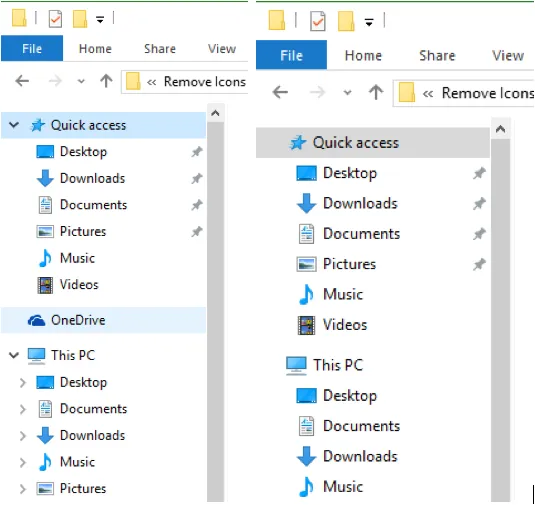Expand Documents under This PC, left window
Viewport: 535px width, 505px height.
[x=23, y=409]
